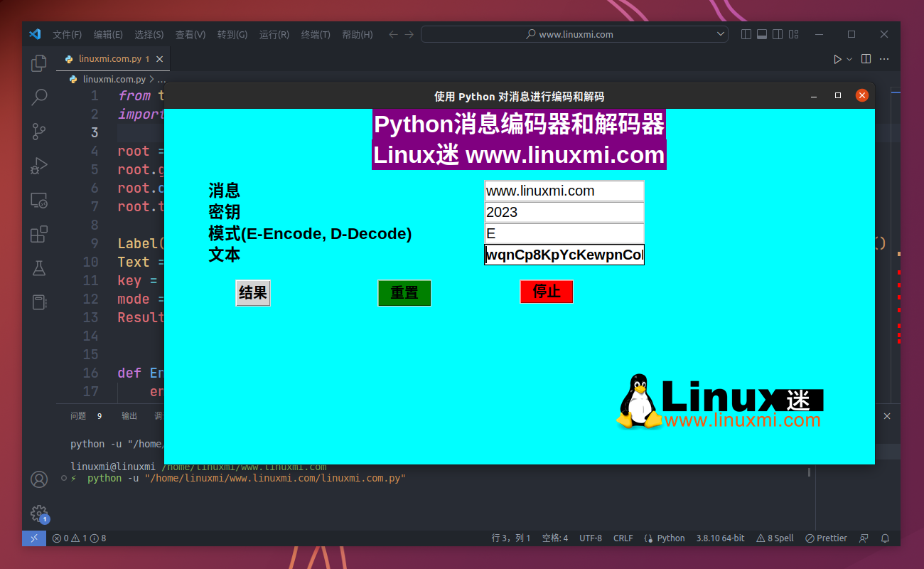This screenshot has width=924, height=569.
Task: Go back with the left navigation arrow
Action: point(393,34)
